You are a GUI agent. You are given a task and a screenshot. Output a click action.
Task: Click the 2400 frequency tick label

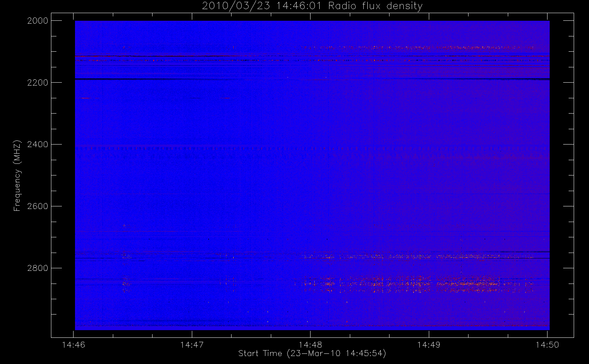click(x=38, y=145)
